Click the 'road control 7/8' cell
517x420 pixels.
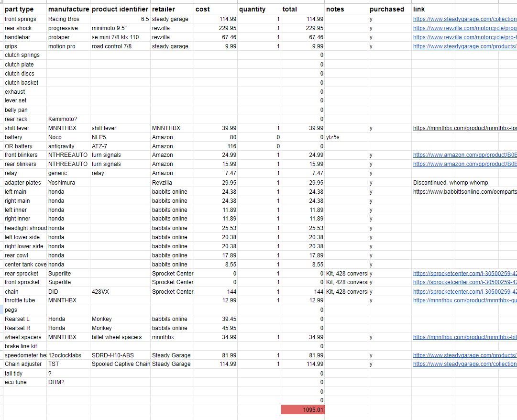120,46
